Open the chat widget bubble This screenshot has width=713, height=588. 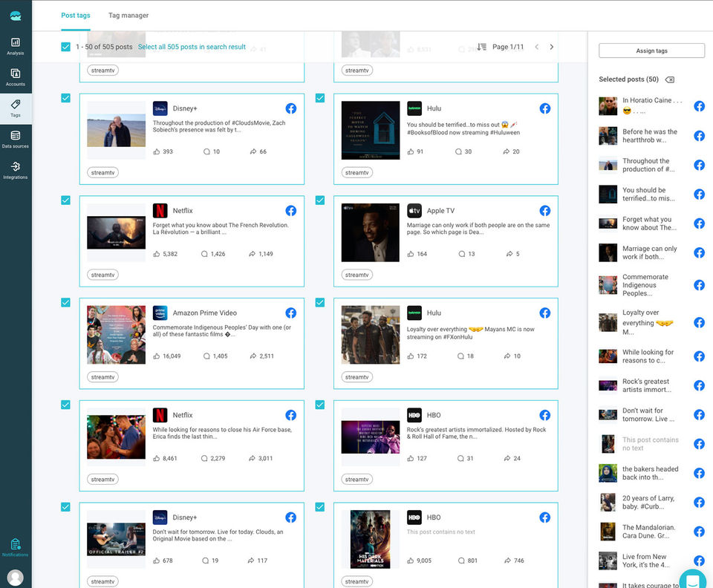tap(692, 580)
